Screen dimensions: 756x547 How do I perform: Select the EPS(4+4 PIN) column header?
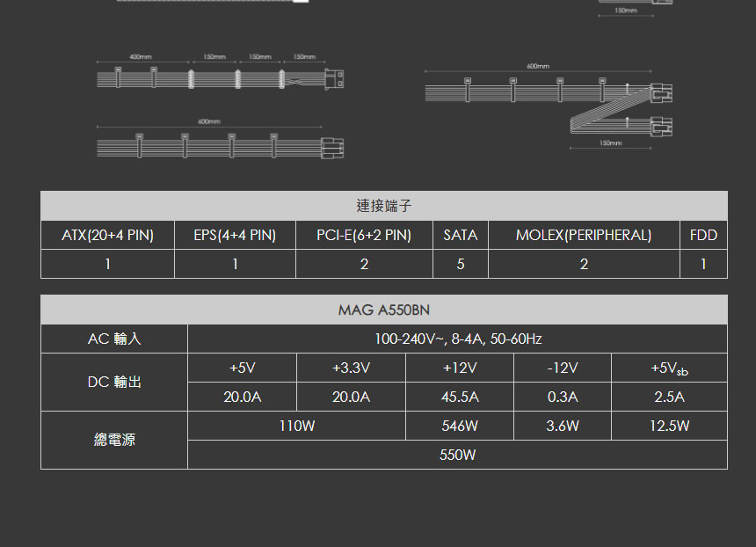tap(235, 235)
